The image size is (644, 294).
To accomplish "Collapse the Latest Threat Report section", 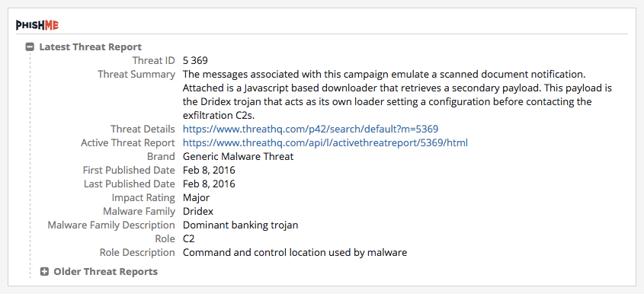I will click(29, 46).
